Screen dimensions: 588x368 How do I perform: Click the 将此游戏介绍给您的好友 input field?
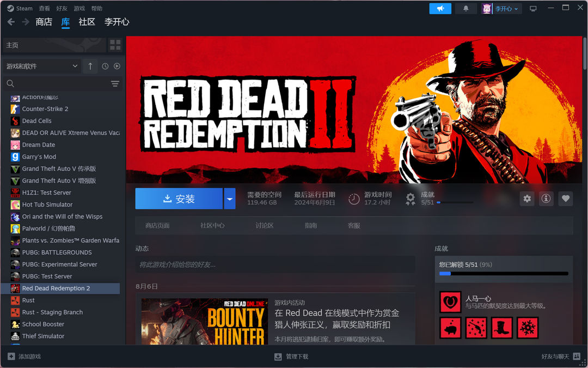point(275,265)
